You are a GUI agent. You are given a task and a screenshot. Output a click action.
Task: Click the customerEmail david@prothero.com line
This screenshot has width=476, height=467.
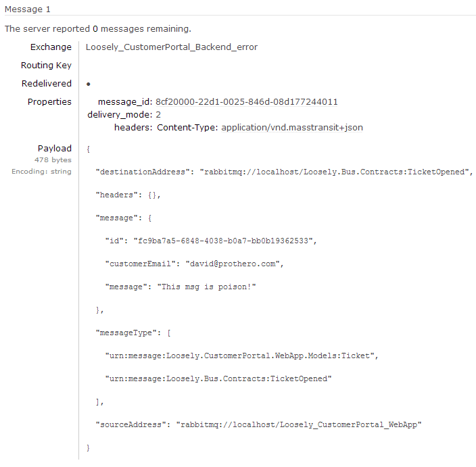point(194,264)
